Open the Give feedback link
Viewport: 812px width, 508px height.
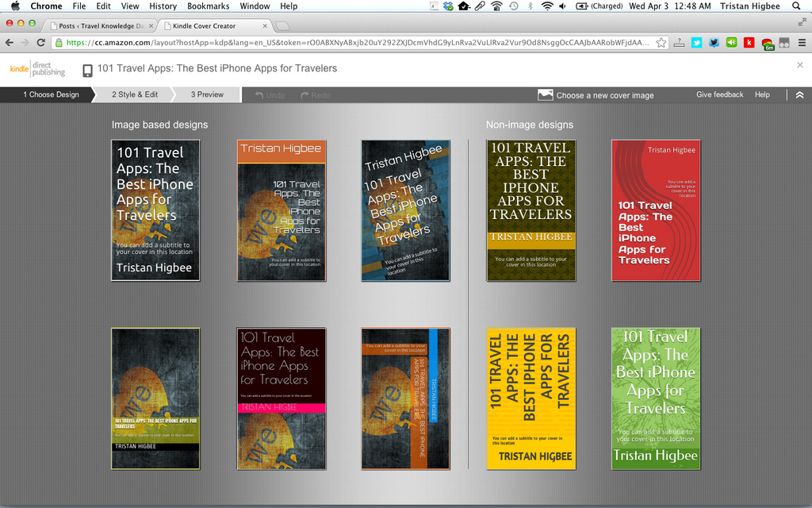pos(719,94)
